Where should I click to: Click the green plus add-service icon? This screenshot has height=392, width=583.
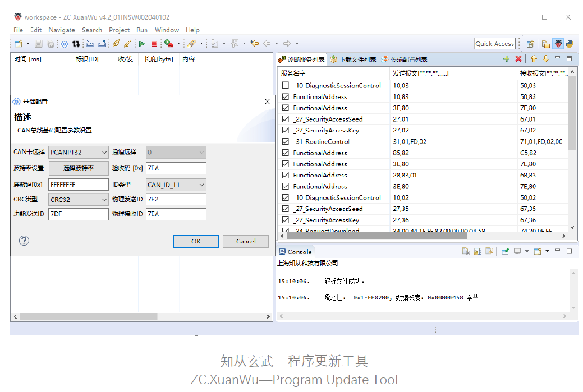[506, 59]
